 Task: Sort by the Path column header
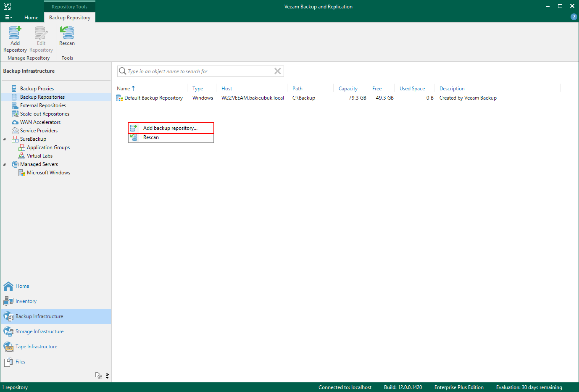(297, 89)
